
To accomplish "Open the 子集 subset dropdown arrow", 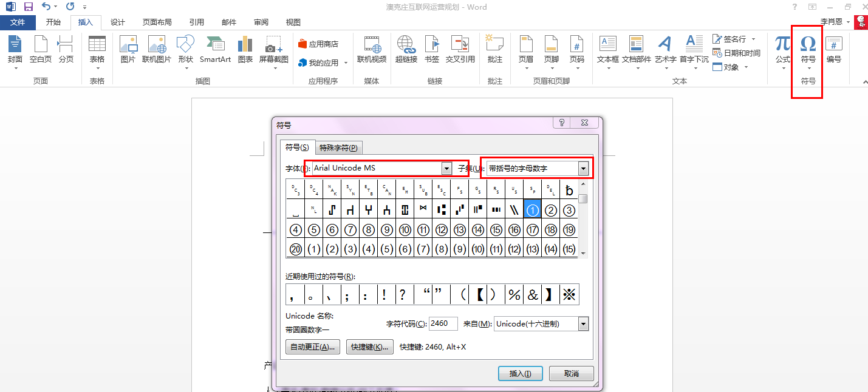I will [584, 168].
